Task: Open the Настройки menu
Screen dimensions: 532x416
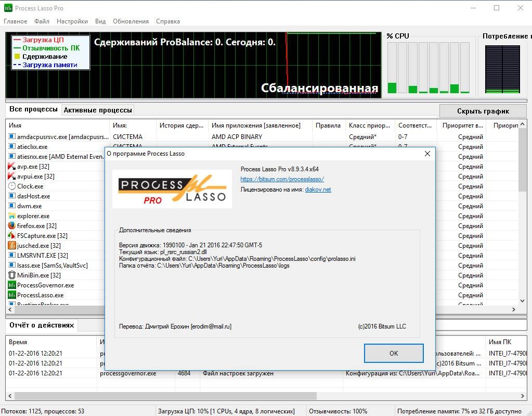Action: pyautogui.click(x=72, y=21)
